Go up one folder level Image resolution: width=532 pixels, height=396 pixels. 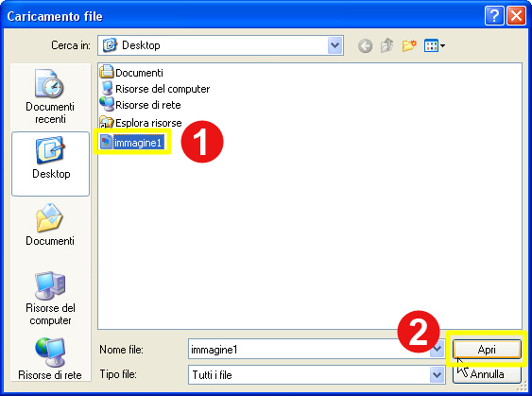387,45
